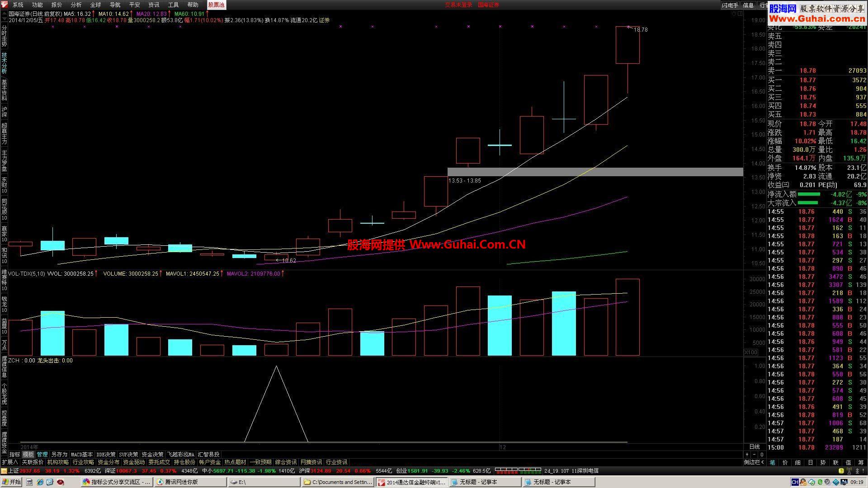Click the yellow icon beside the antenna in status bar

(841, 471)
